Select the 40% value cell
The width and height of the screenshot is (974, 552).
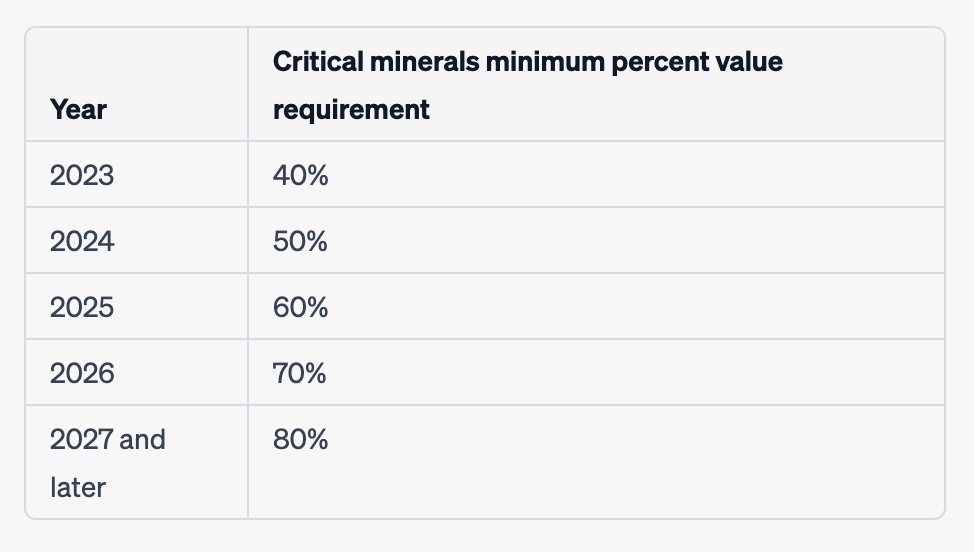(300, 175)
